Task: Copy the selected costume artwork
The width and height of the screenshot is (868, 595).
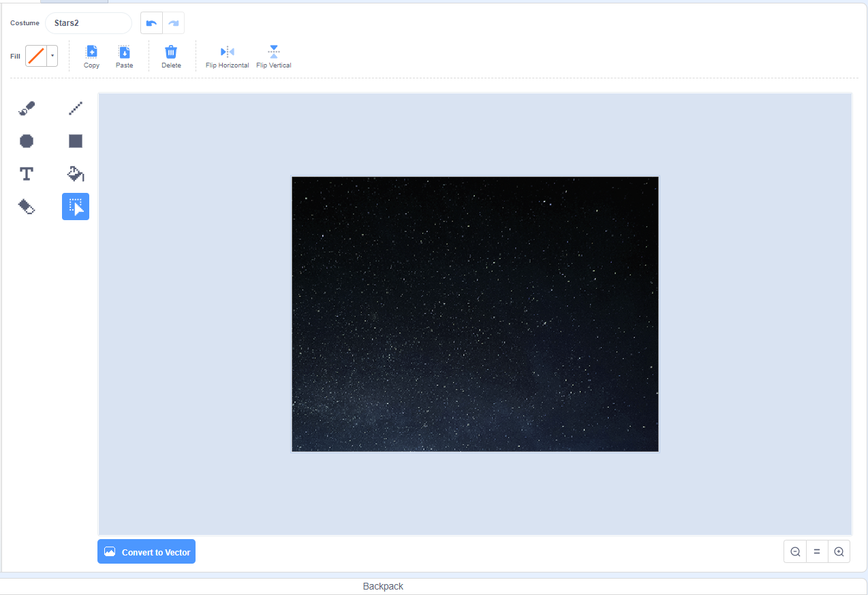Action: [91, 55]
